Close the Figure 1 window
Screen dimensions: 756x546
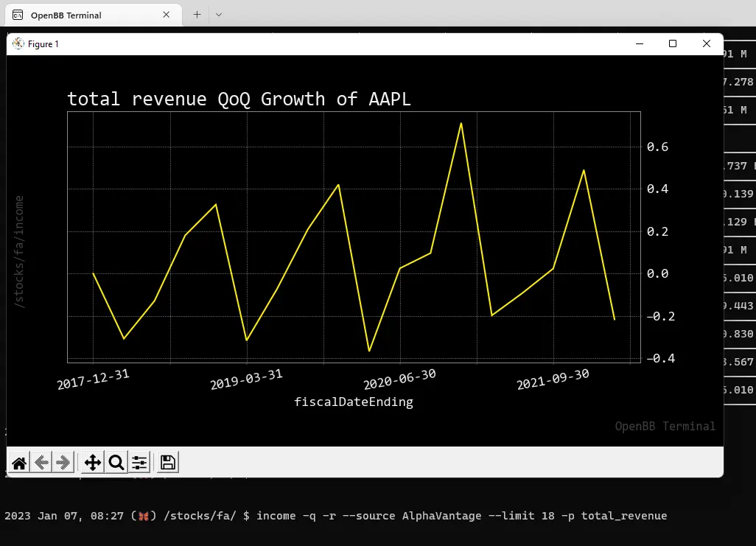pyautogui.click(x=706, y=43)
